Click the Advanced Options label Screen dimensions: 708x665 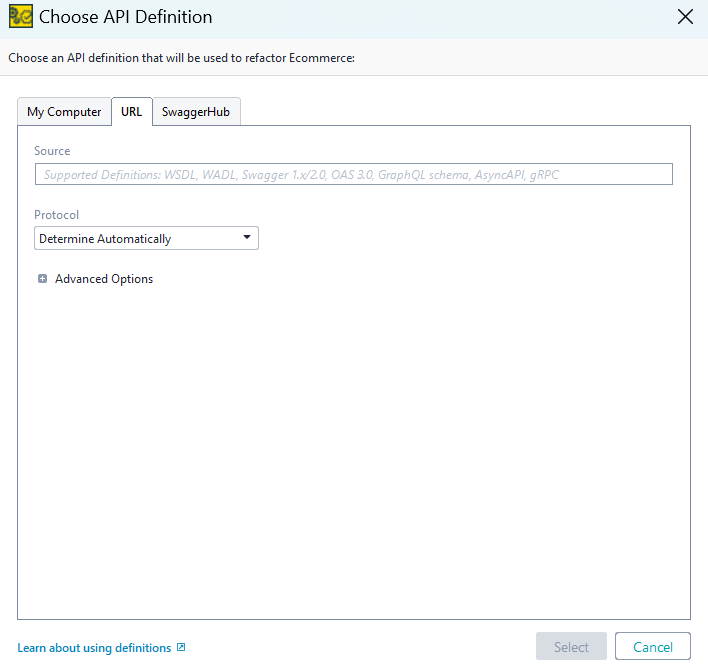[x=104, y=279]
